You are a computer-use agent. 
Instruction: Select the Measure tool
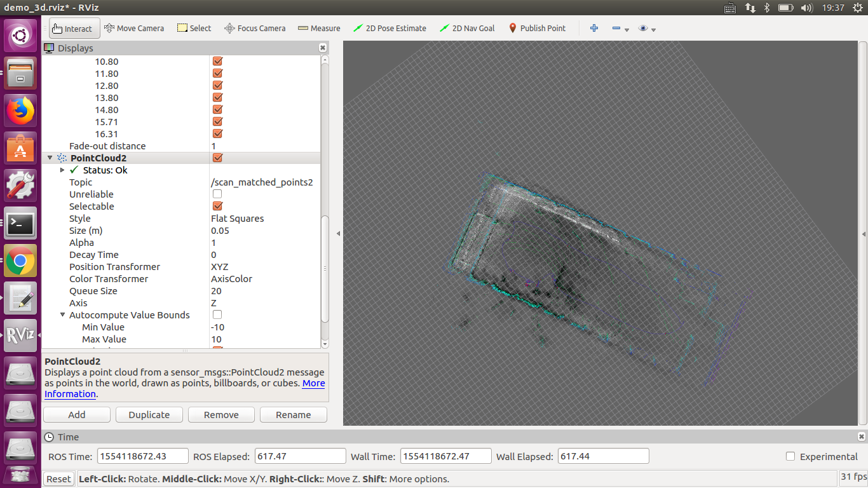tap(318, 28)
